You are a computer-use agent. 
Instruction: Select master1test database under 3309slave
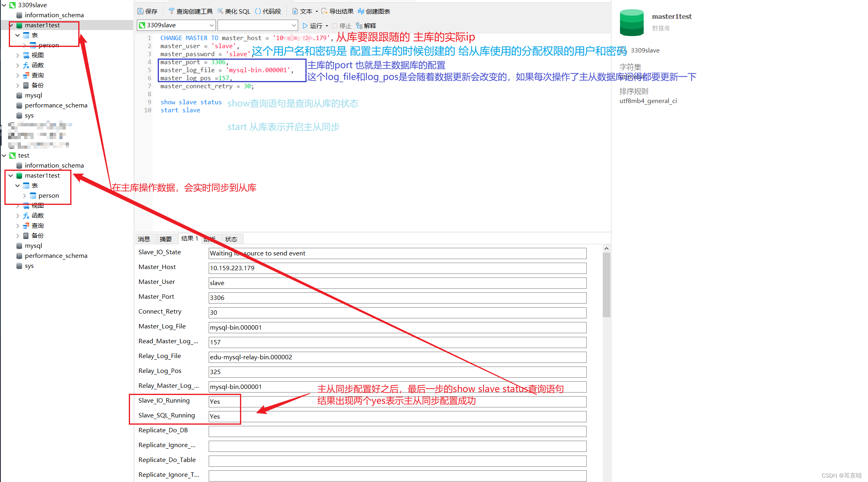(42, 25)
